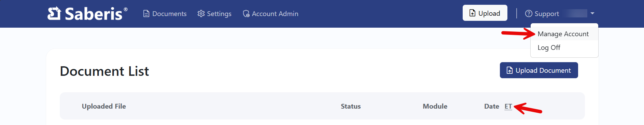Collapse the user account dropdown arrow
Image resolution: width=644 pixels, height=125 pixels.
pos(592,13)
